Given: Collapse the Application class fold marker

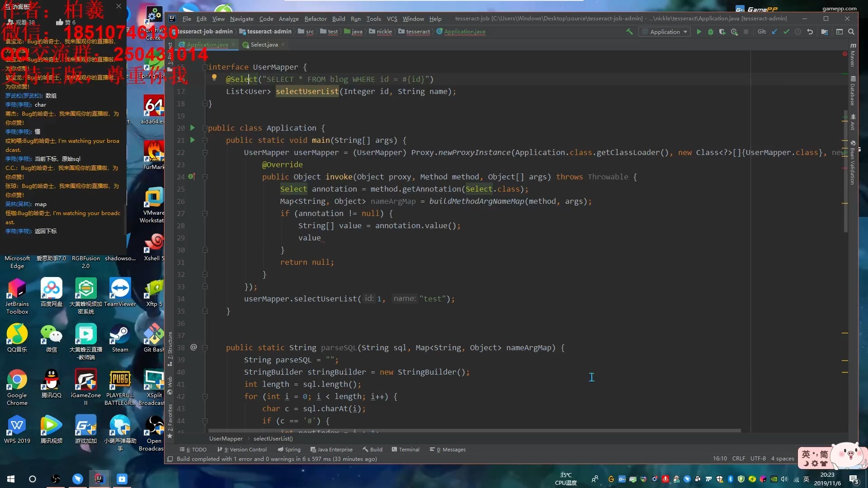Looking at the screenshot, I should point(205,128).
